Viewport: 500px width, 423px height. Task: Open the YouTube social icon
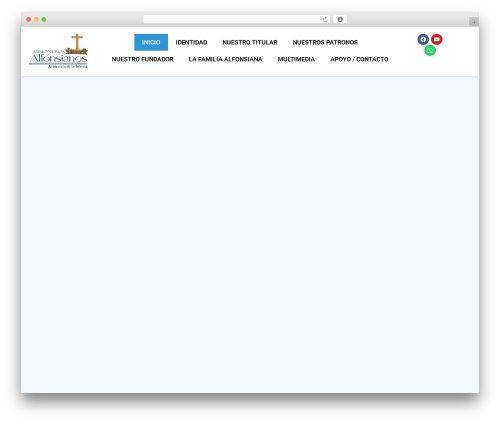[437, 39]
